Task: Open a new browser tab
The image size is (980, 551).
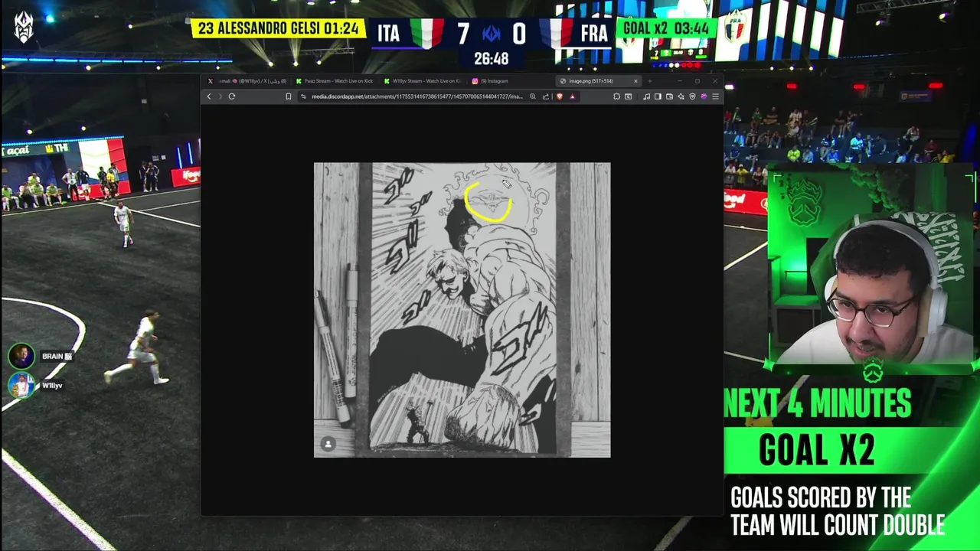Action: 650,81
